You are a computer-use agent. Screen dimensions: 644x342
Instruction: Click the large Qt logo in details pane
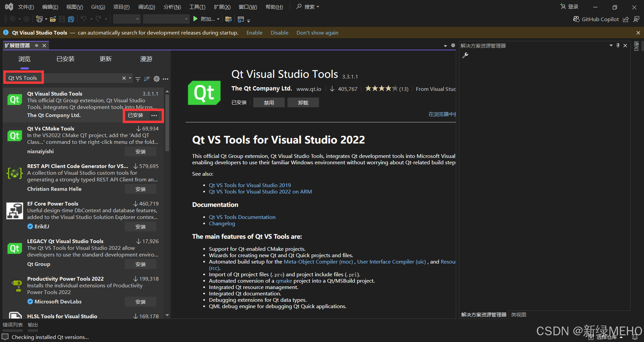coord(204,93)
